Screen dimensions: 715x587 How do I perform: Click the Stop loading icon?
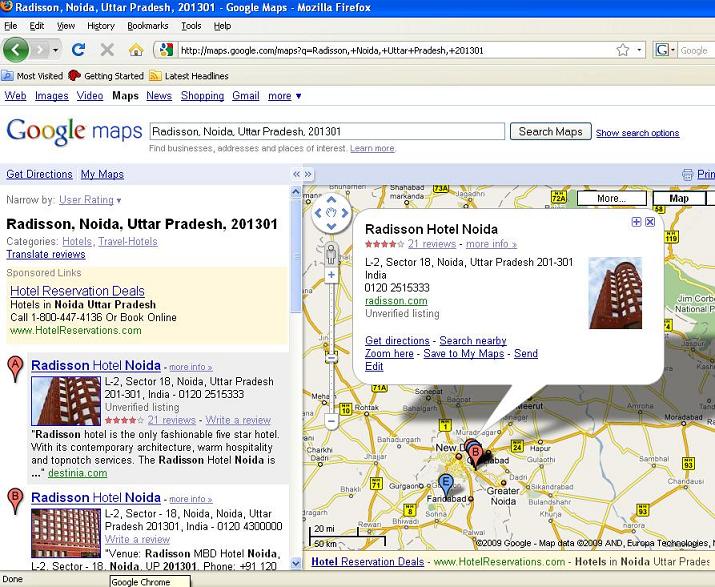tap(107, 49)
